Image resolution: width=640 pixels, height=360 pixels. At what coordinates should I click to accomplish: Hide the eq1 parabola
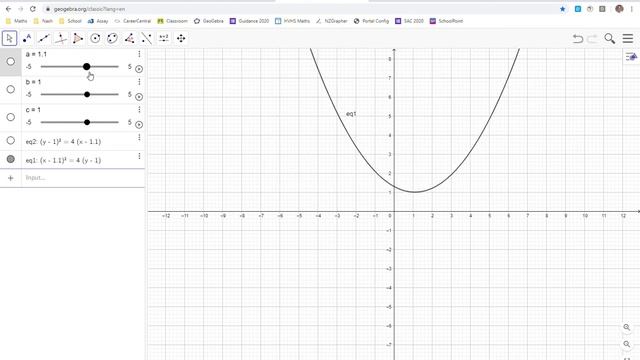(11, 159)
